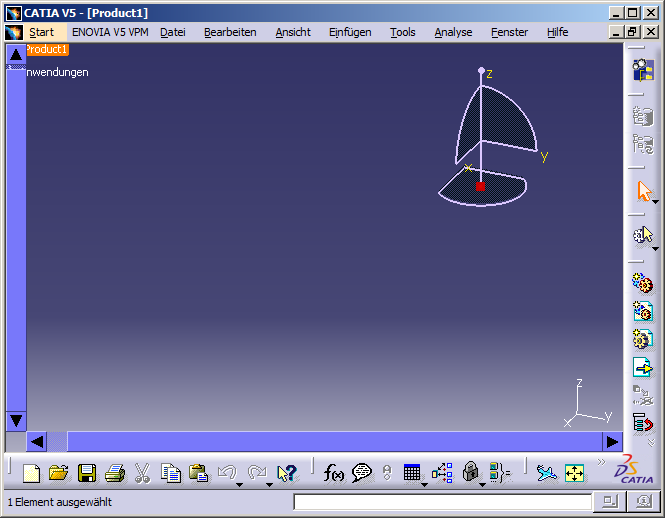Expand hidden right toolbar double chevron

tap(651, 442)
